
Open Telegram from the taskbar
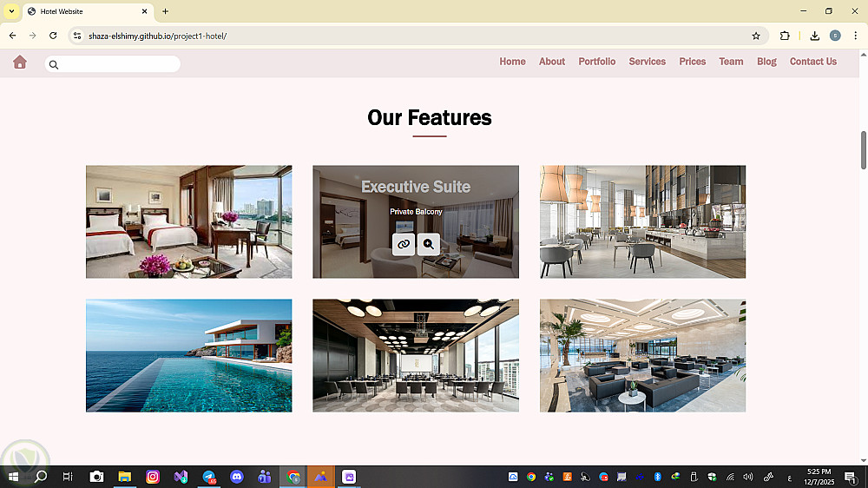(x=209, y=477)
